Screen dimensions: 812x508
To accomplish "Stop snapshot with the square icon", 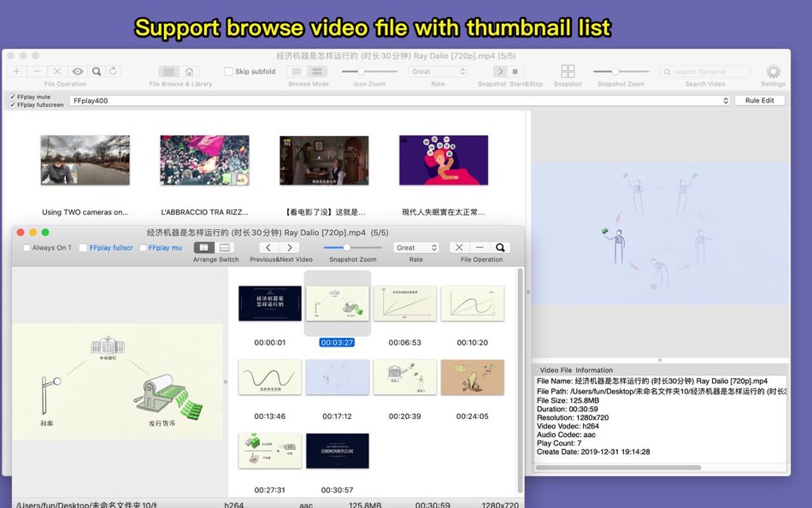I will pyautogui.click(x=515, y=72).
